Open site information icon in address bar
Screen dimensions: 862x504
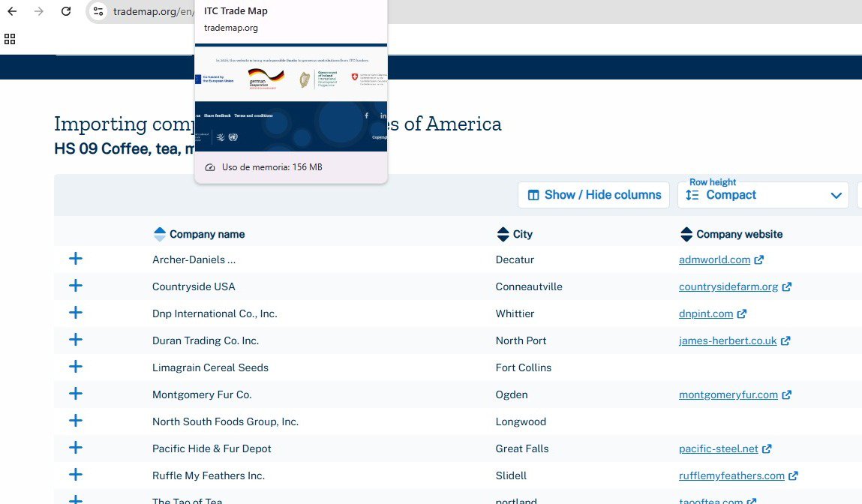tap(98, 11)
